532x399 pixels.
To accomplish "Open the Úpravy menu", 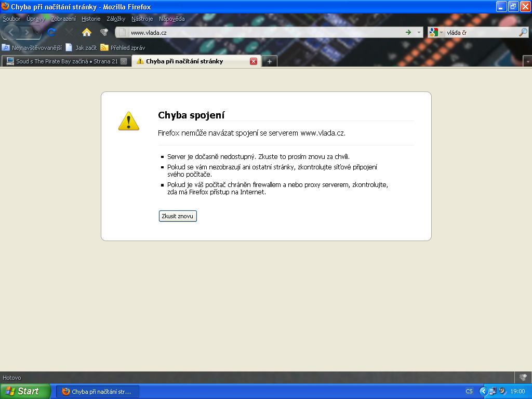I will pos(36,19).
